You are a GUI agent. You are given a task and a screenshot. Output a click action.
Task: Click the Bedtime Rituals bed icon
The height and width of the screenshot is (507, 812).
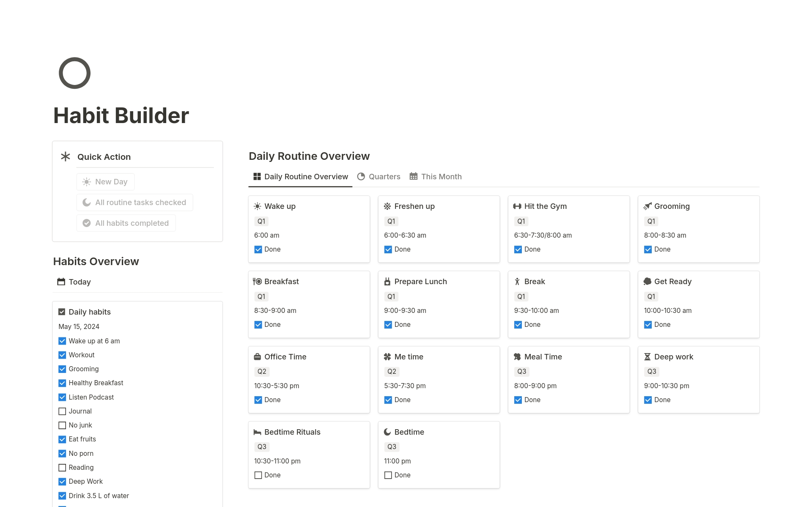(x=258, y=432)
